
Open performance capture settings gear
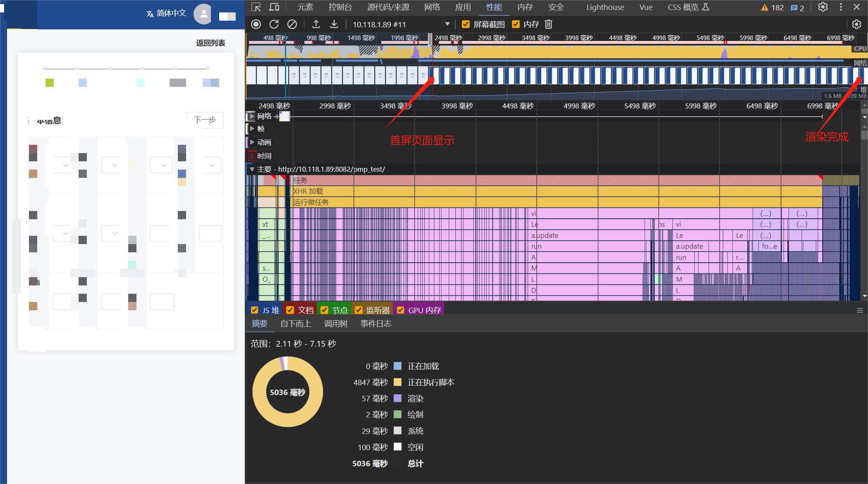tap(856, 24)
